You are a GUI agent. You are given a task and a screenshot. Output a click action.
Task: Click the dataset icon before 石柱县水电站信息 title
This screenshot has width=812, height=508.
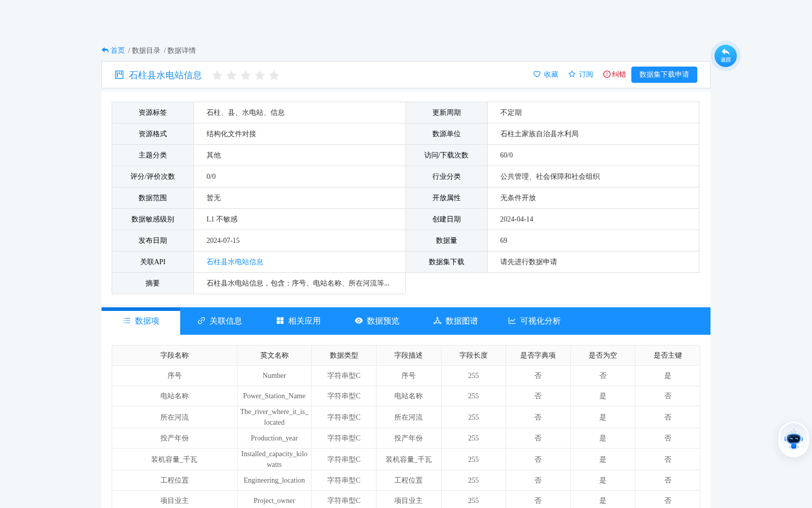(x=119, y=75)
